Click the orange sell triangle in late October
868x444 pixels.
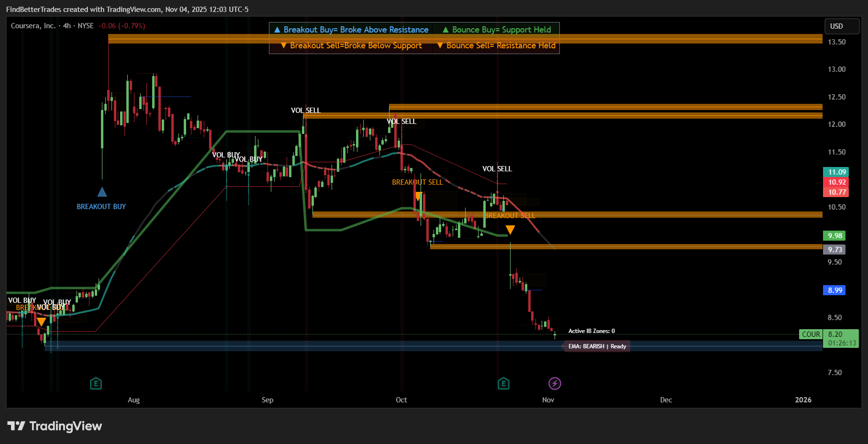tap(510, 230)
